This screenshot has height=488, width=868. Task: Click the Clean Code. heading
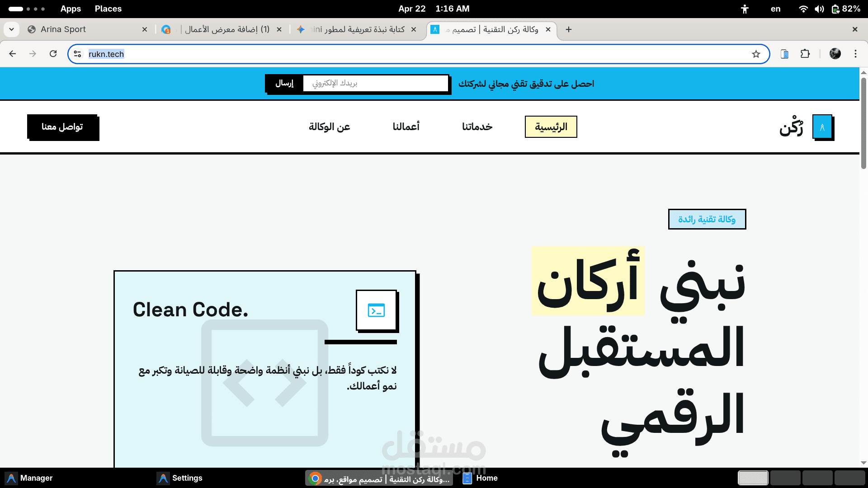[190, 310]
